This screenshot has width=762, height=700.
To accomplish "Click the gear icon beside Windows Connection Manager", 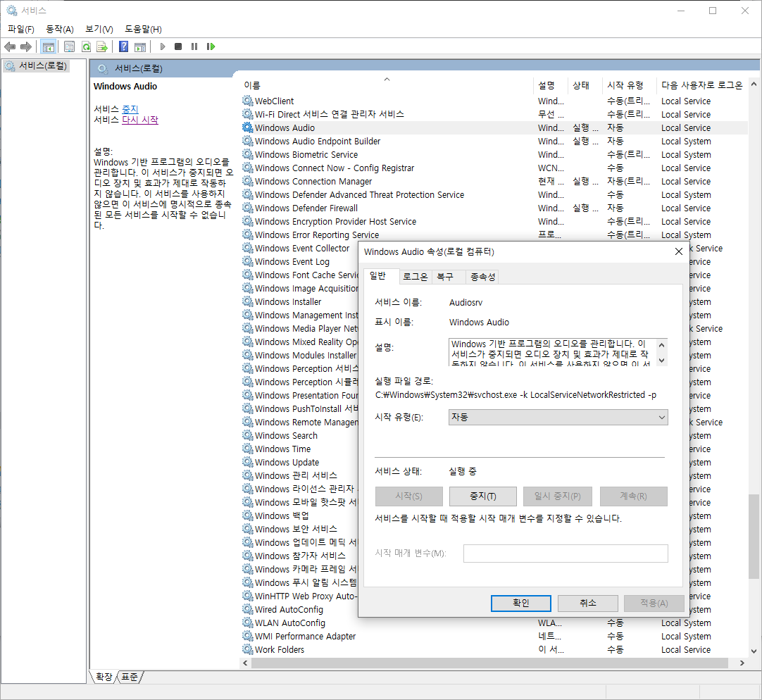I will coord(248,181).
